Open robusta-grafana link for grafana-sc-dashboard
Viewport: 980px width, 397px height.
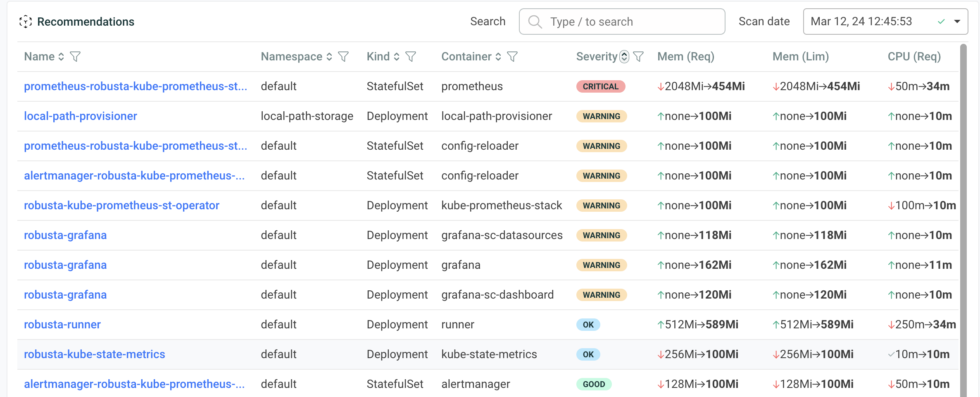[x=65, y=295]
